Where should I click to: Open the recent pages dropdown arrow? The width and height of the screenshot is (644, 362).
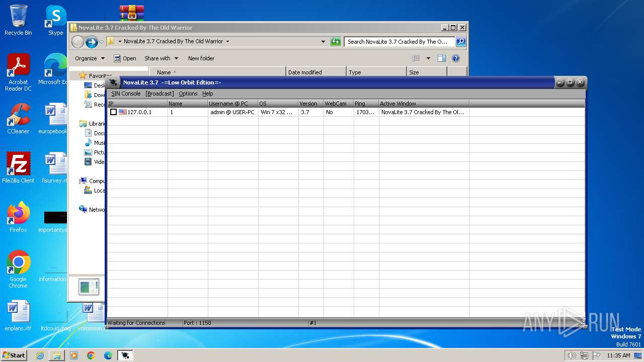[101, 42]
